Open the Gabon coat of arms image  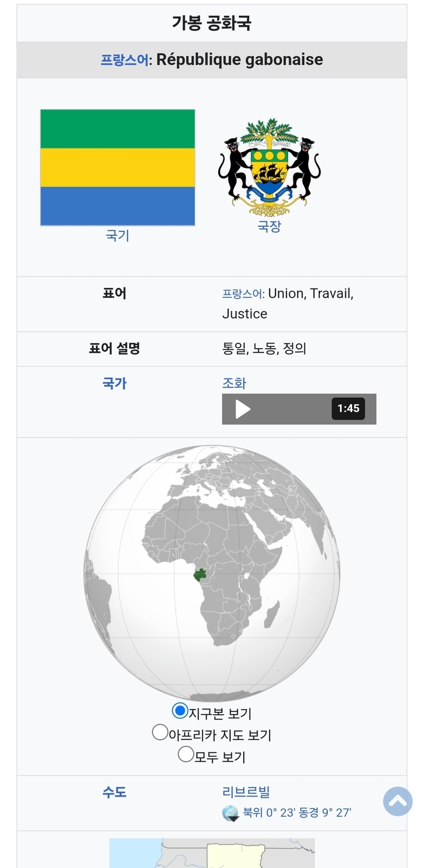[x=269, y=167]
